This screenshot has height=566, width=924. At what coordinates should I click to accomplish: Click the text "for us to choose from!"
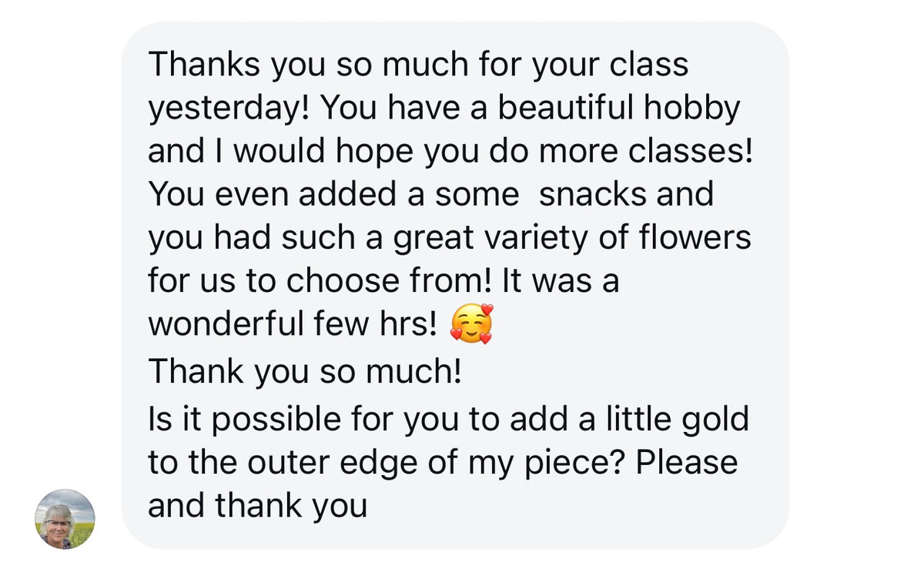pyautogui.click(x=320, y=281)
